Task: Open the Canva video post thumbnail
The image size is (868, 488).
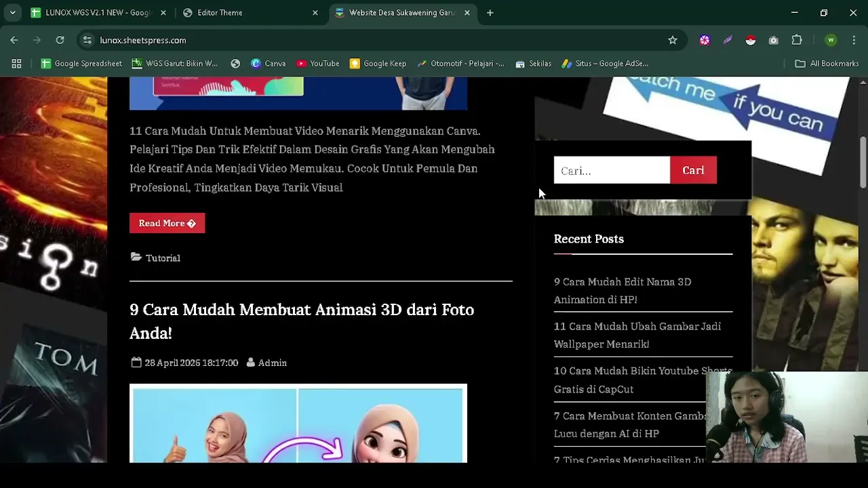Action: (x=298, y=93)
